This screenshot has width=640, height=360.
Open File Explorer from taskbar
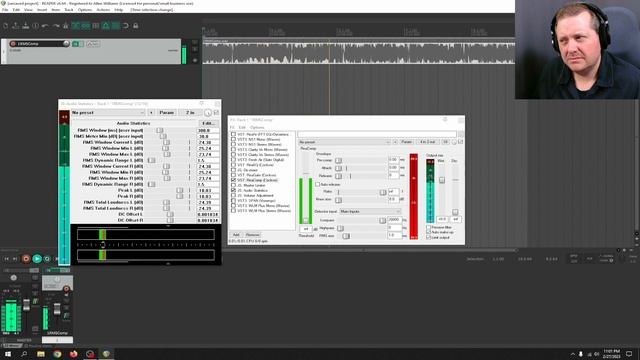pyautogui.click(x=41, y=354)
